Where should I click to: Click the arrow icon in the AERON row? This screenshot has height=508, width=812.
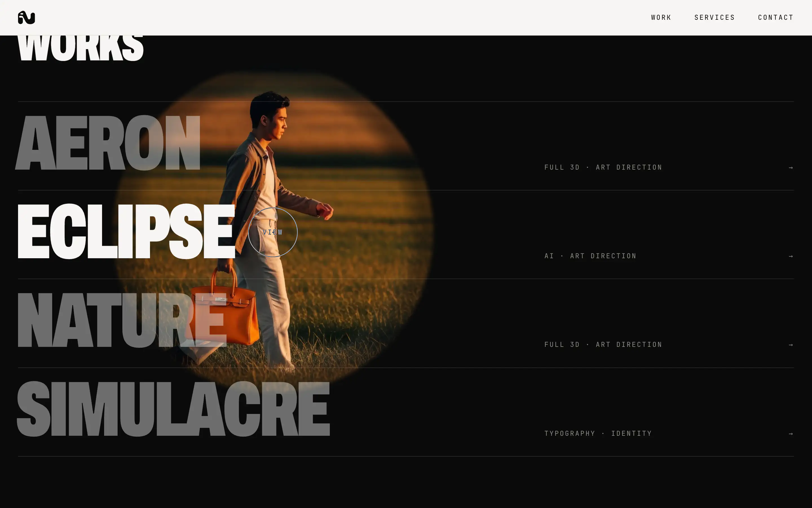(791, 167)
